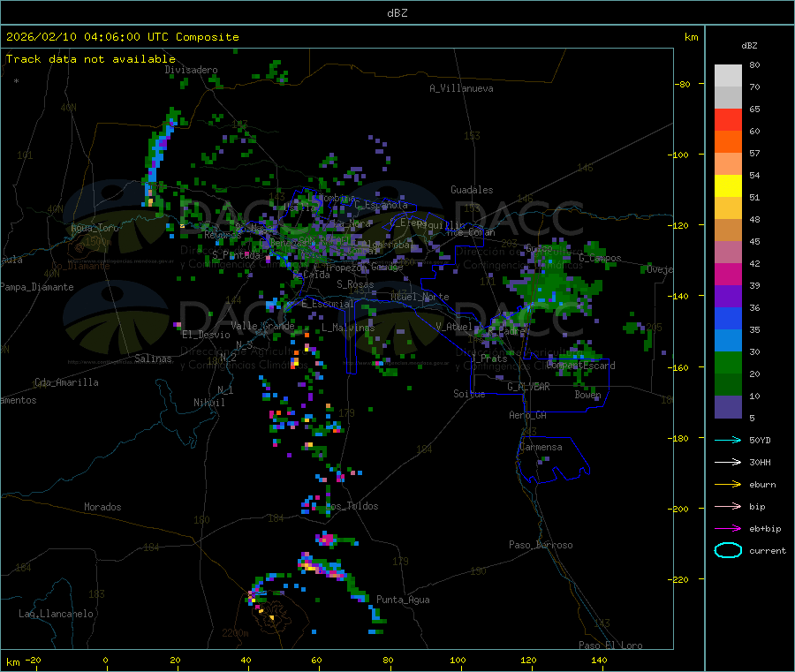Click the 'A_Villanueva' map label
Viewport: 795px width, 672px height.
[461, 88]
